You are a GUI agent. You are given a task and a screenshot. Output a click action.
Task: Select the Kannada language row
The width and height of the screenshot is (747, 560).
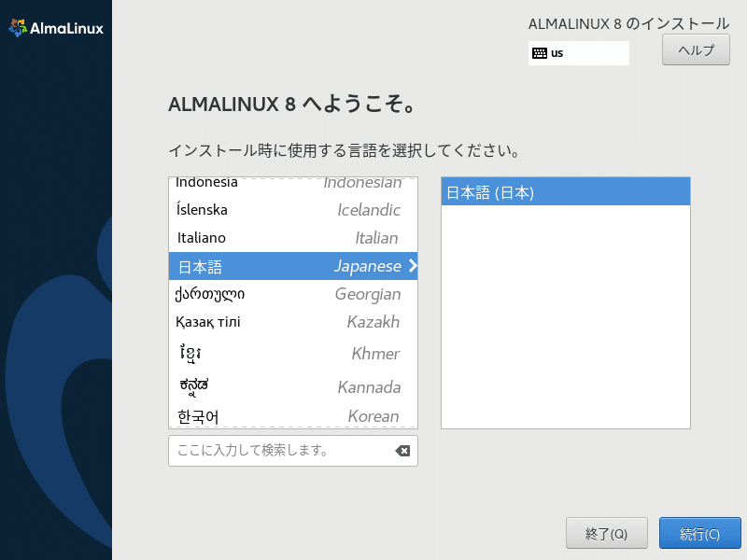click(x=293, y=386)
